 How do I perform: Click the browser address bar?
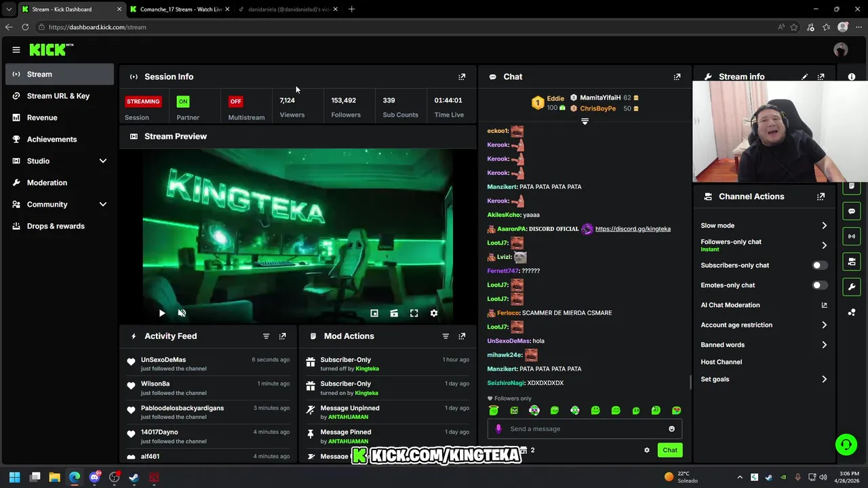click(407, 27)
